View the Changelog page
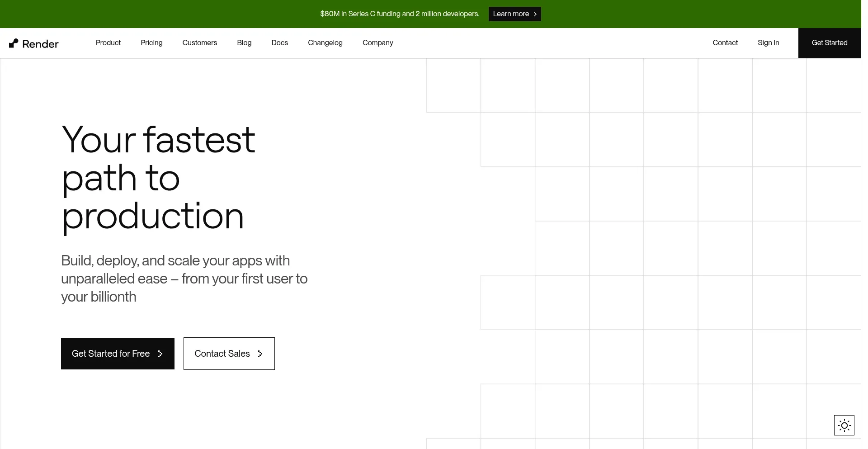The image size is (868, 449). click(325, 43)
